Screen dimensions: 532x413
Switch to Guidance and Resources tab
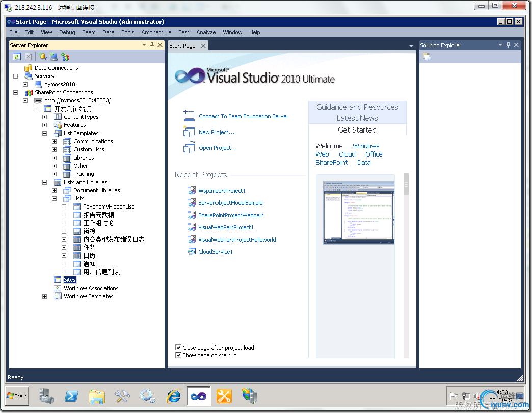point(357,107)
